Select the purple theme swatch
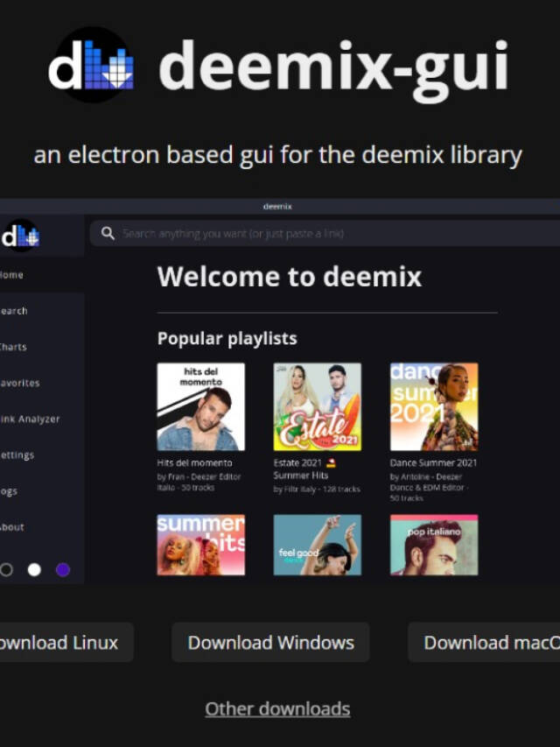The width and height of the screenshot is (560, 747). point(63,570)
